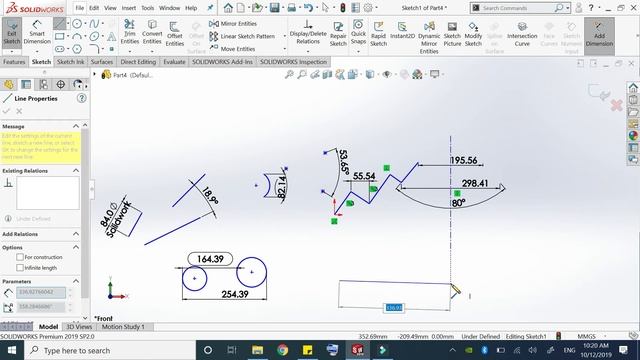Switch to the Evaluate tab
Screen dimensions: 640x360
[x=174, y=62]
